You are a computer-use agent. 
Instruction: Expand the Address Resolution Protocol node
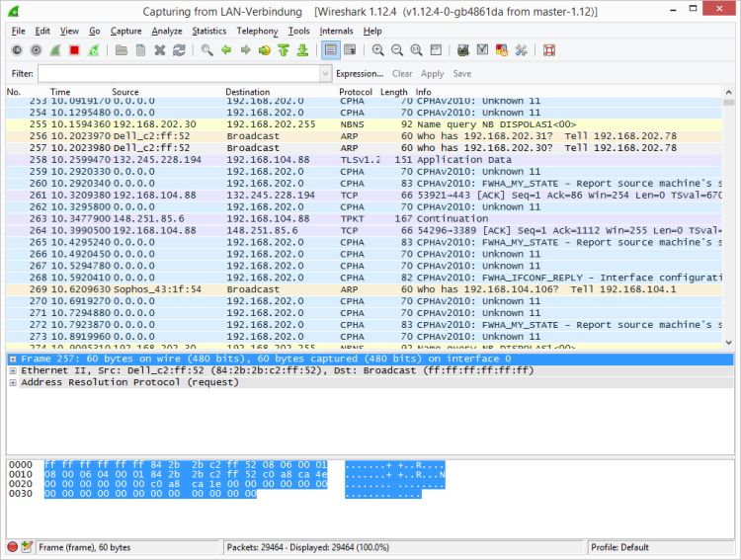[13, 382]
